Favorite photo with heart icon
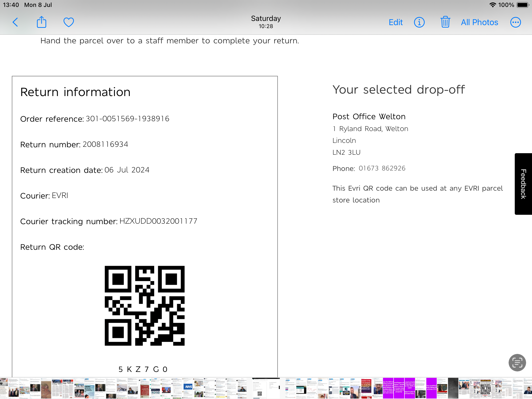The width and height of the screenshot is (532, 399). 68,22
